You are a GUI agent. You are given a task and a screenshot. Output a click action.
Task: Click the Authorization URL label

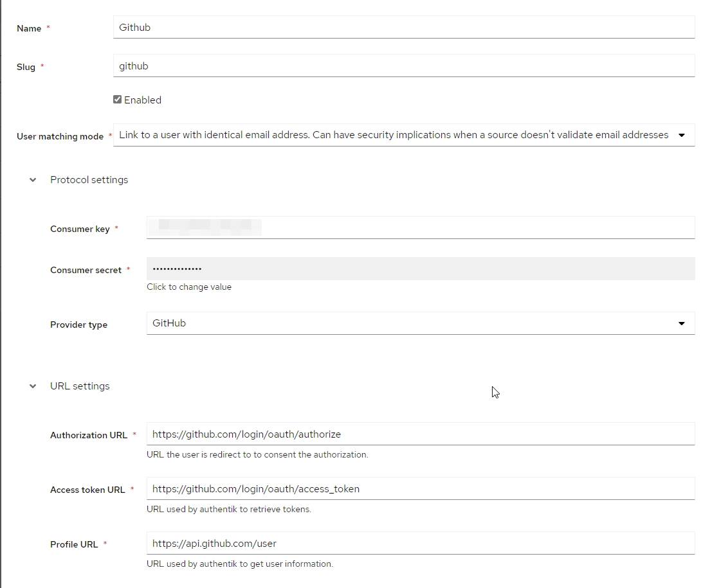[89, 436]
